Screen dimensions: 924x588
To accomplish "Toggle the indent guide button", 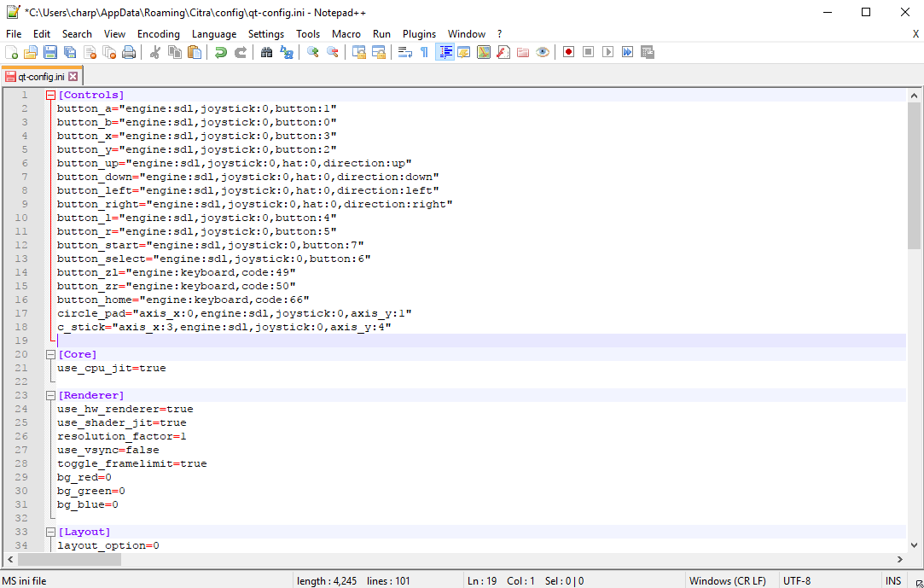I will click(445, 52).
